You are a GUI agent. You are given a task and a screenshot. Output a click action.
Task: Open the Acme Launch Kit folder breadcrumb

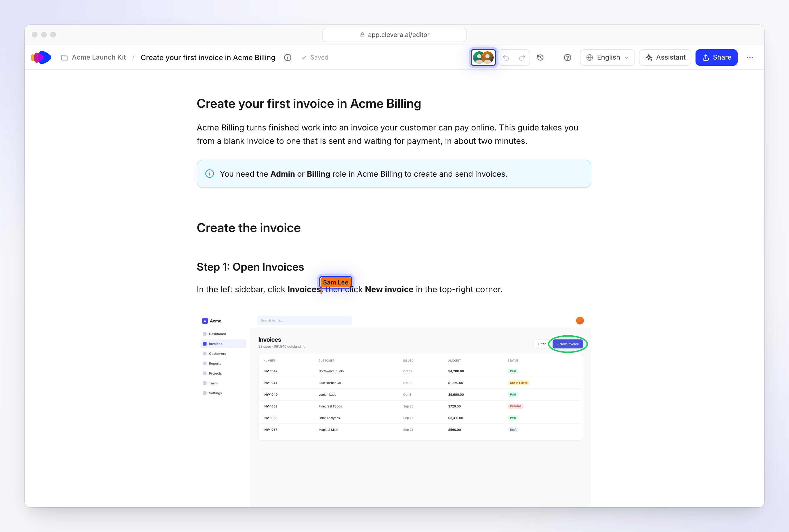[94, 57]
